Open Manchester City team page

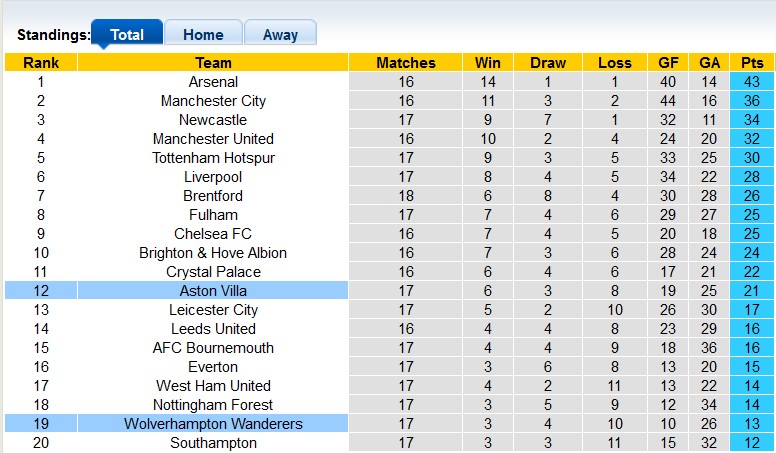pos(213,101)
